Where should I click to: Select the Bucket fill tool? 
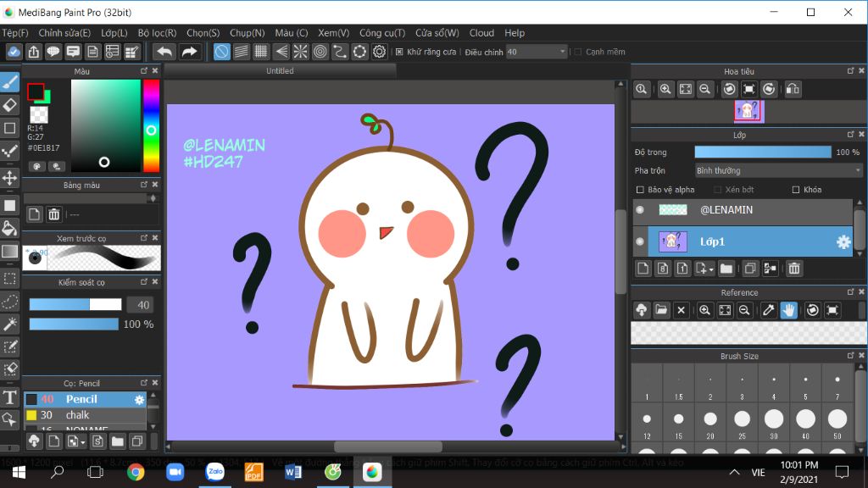(x=10, y=228)
